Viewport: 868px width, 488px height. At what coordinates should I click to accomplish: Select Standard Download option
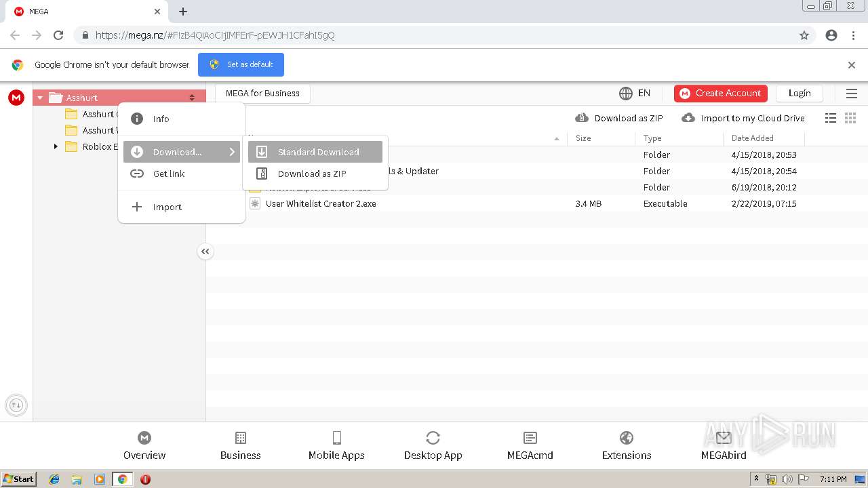coord(315,152)
